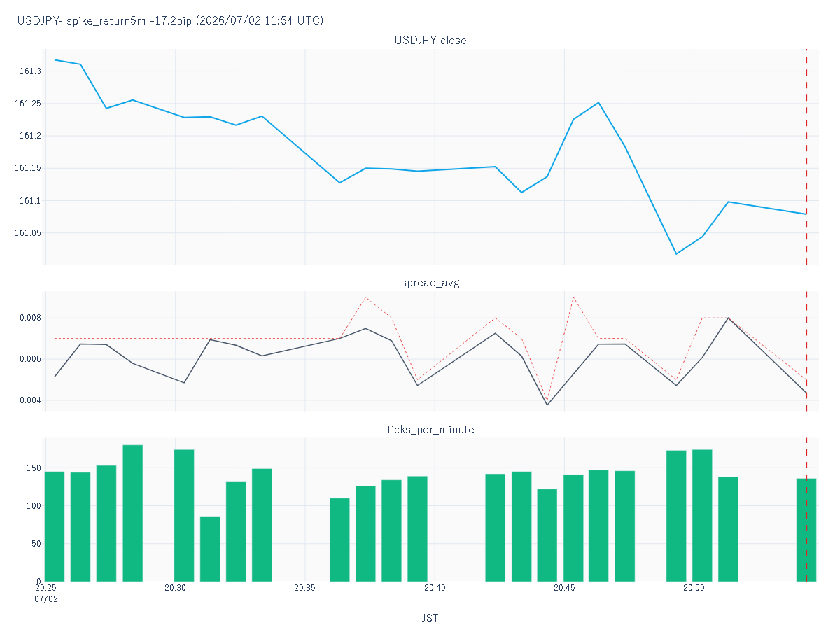Viewport: 840px width, 630px height.
Task: Click the price line low near 161.02
Action: tap(676, 253)
